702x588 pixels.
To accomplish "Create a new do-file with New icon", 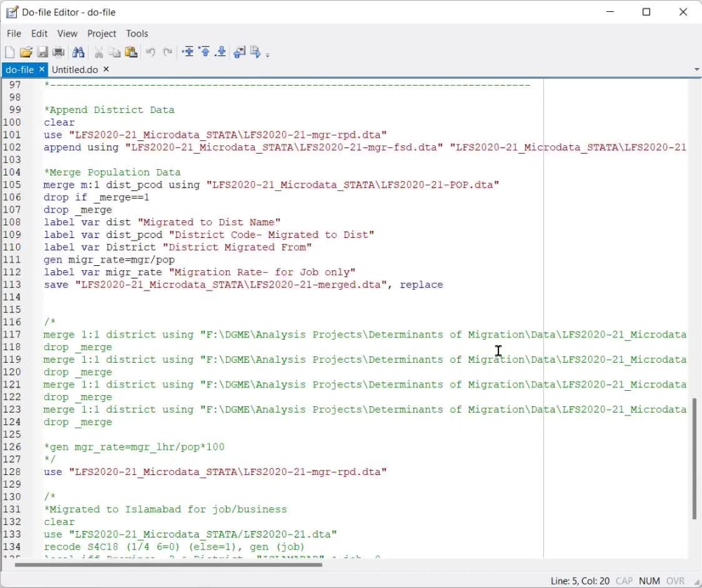I will (9, 53).
